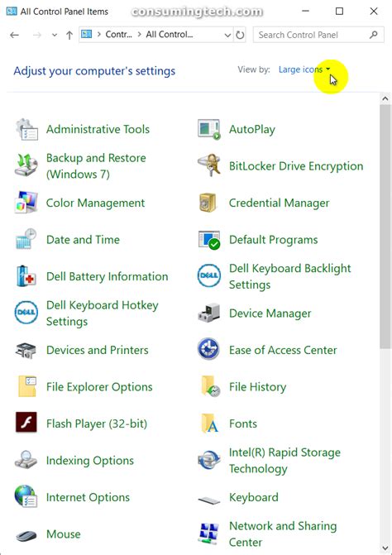Click the Intel Rapid Storage Technology icon
Image resolution: width=392 pixels, height=555 pixels.
pyautogui.click(x=209, y=460)
